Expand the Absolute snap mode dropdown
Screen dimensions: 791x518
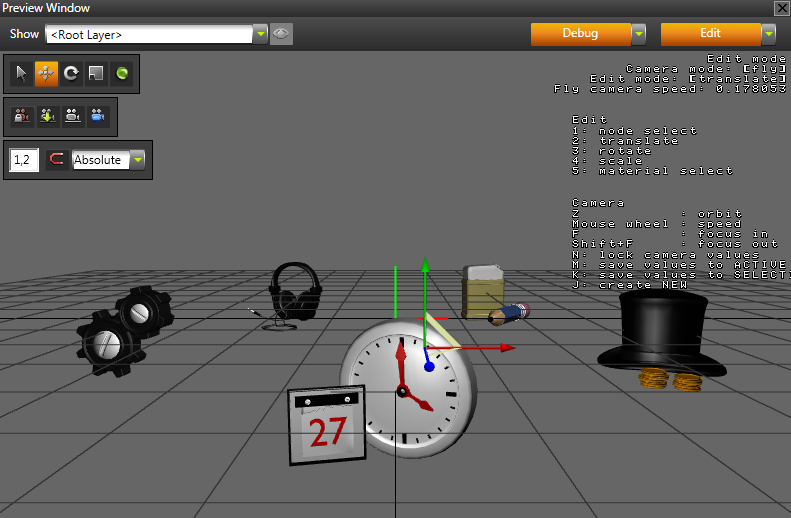(137, 160)
